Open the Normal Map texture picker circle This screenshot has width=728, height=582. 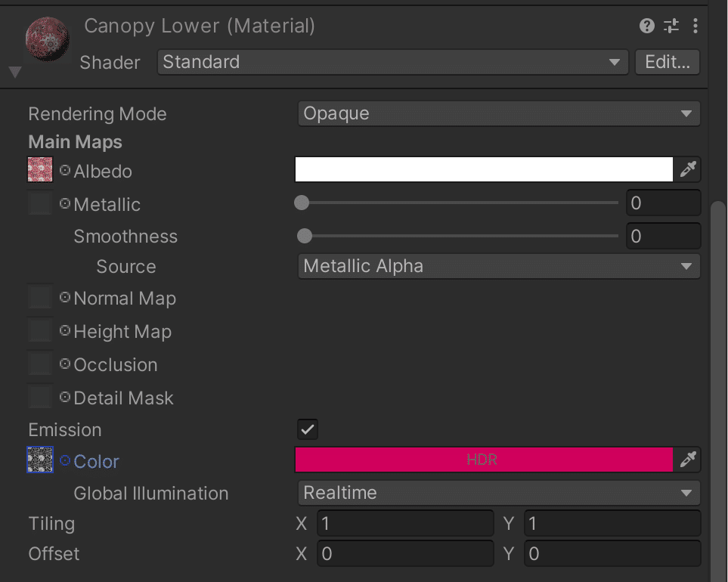click(x=65, y=298)
